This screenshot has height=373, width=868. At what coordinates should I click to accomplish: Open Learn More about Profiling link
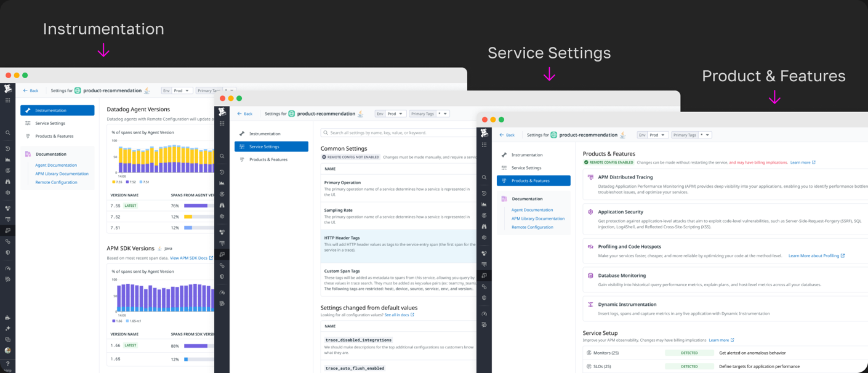[x=816, y=255]
